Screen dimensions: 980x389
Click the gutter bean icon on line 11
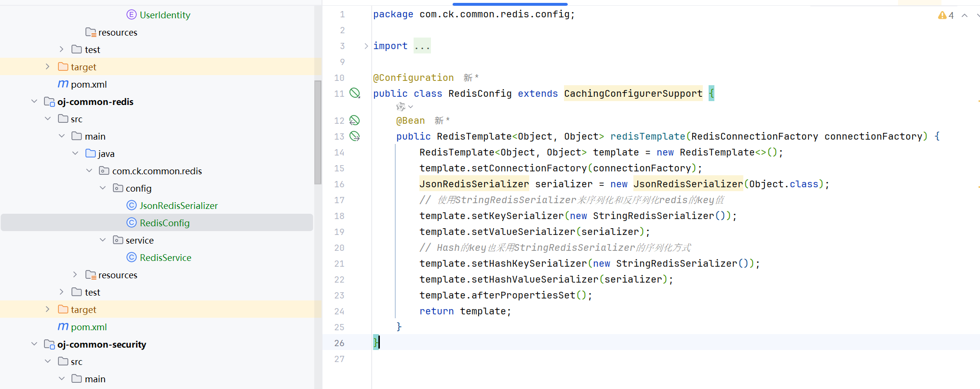point(355,93)
